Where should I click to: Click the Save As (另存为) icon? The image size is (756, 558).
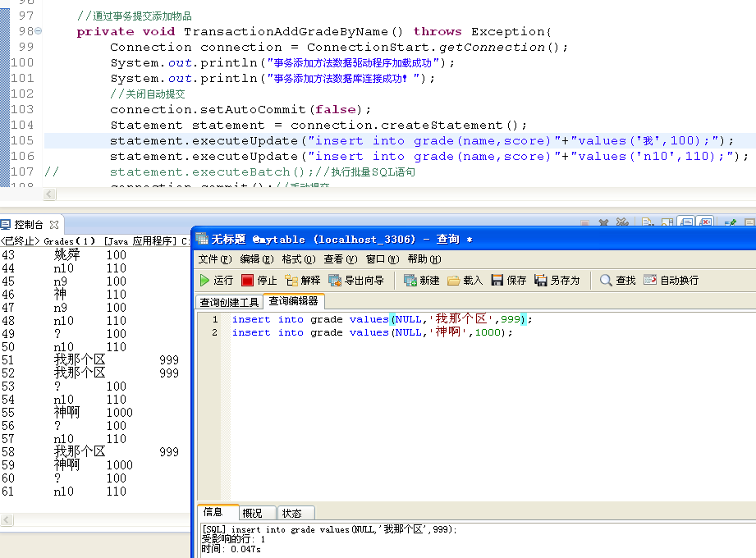[x=540, y=281]
